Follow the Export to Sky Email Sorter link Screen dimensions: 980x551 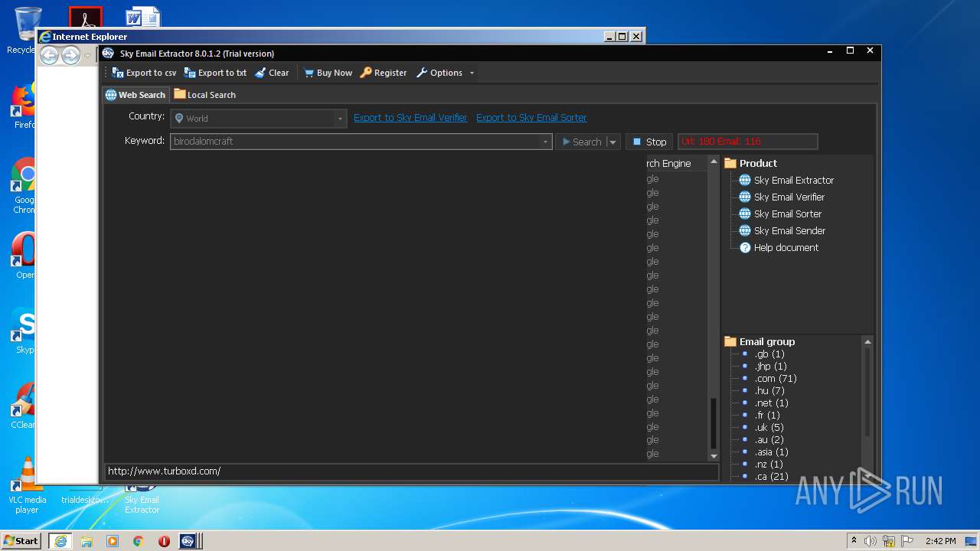(531, 118)
